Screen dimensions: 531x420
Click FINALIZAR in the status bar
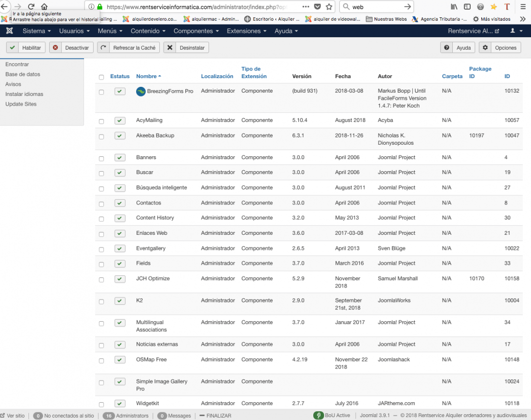pyautogui.click(x=215, y=416)
